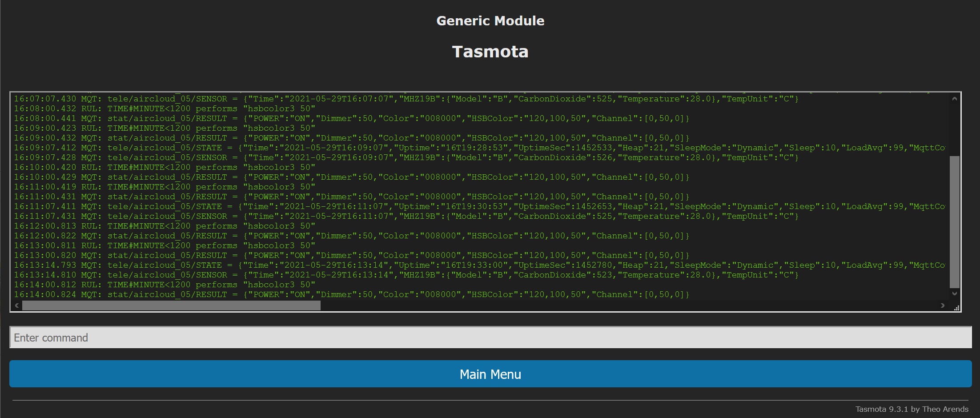Click the horizontal scrollbar thumb in the console
This screenshot has width=980, height=418.
pyautogui.click(x=171, y=305)
